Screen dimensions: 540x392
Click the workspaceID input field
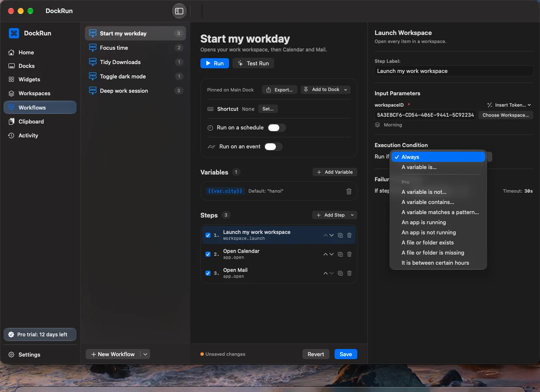point(425,115)
